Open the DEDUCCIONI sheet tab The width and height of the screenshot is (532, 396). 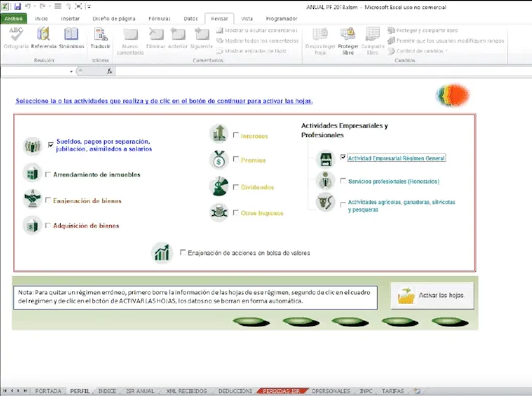235,391
